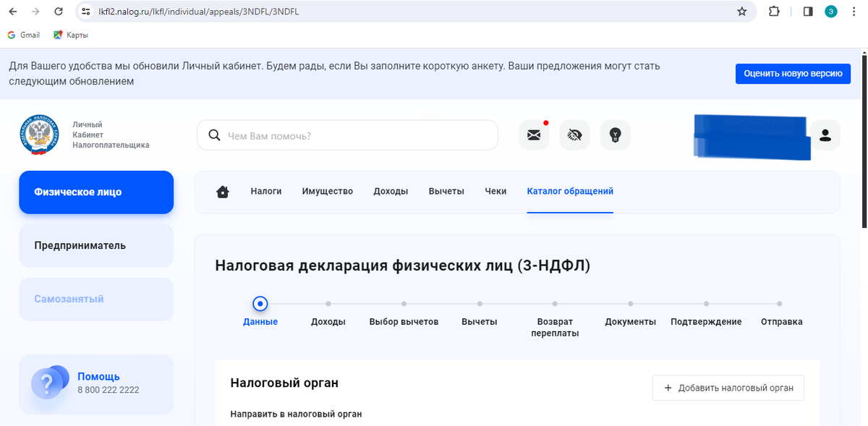Go to home page via house icon
The height and width of the screenshot is (426, 868).
tap(223, 192)
